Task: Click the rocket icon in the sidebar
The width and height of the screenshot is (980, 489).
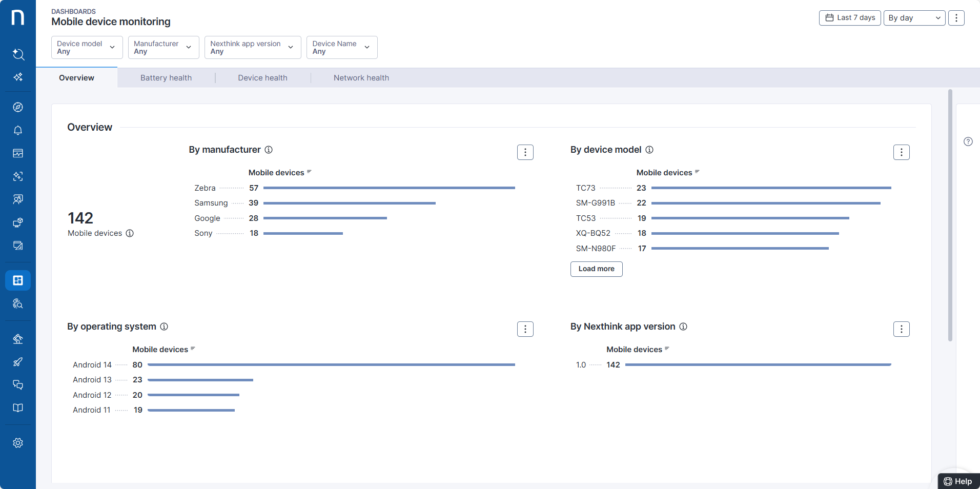Action: (x=18, y=362)
